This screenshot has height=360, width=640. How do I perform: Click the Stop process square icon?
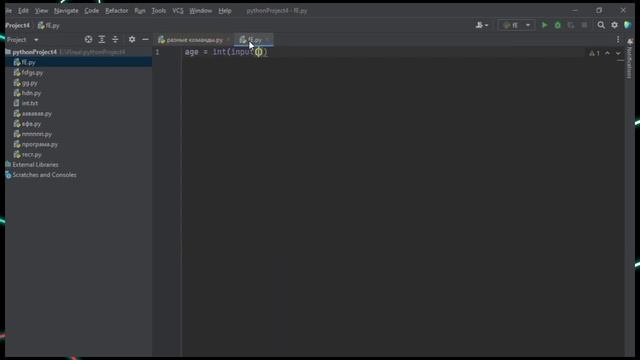coord(584,25)
